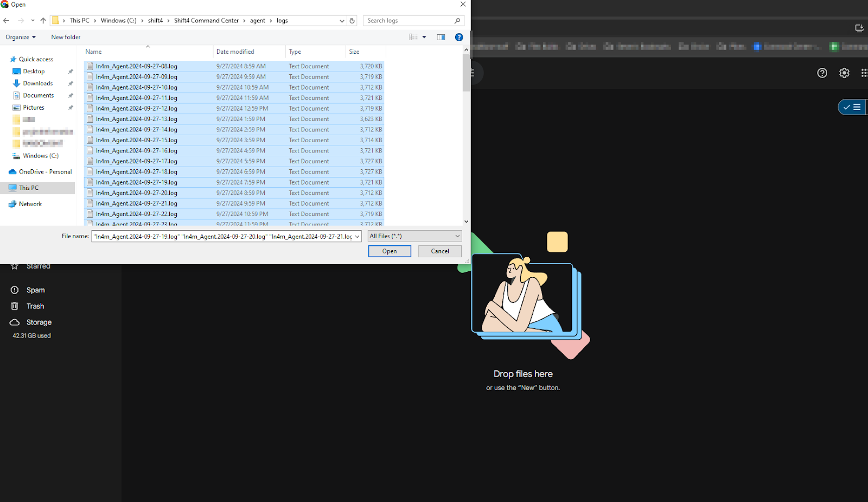Sort files by Date modified column
This screenshot has width=868, height=502.
tap(235, 52)
